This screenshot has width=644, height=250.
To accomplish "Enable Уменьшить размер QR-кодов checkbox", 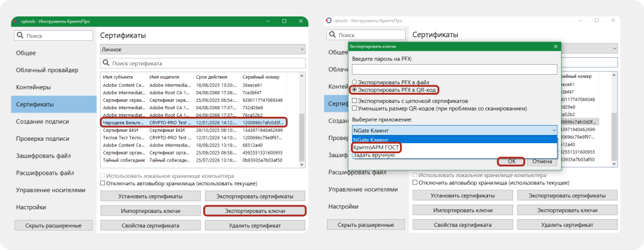I will click(x=355, y=109).
